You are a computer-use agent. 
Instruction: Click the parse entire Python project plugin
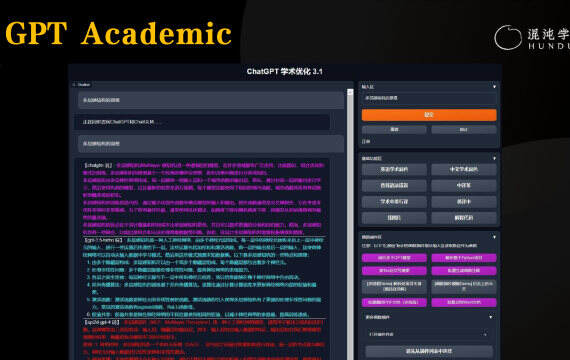[x=464, y=258]
